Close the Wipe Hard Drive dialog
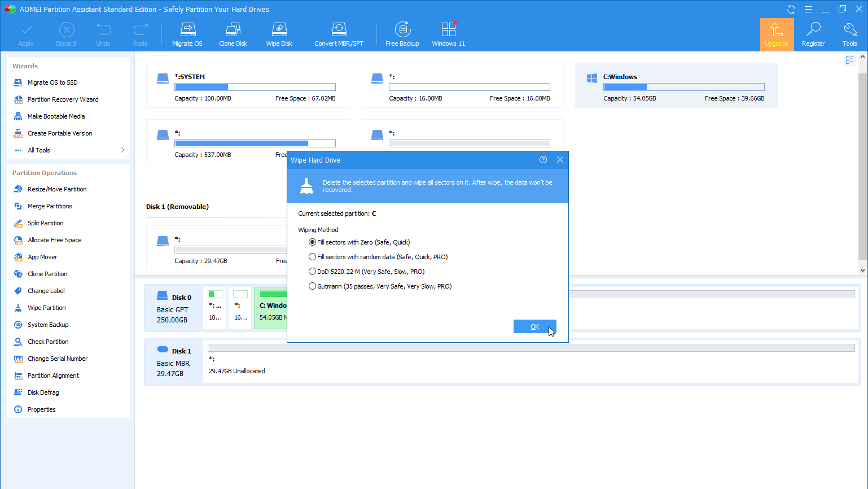 point(560,160)
